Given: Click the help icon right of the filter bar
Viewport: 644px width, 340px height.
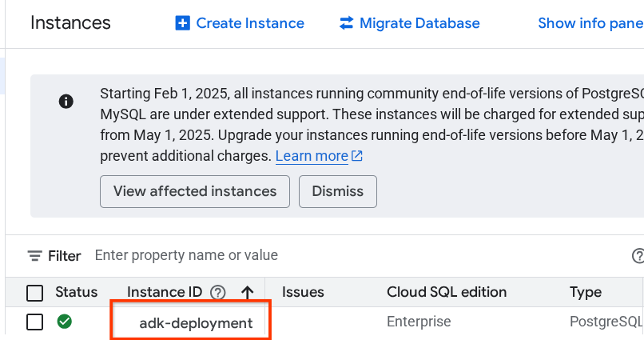Looking at the screenshot, I should [638, 256].
